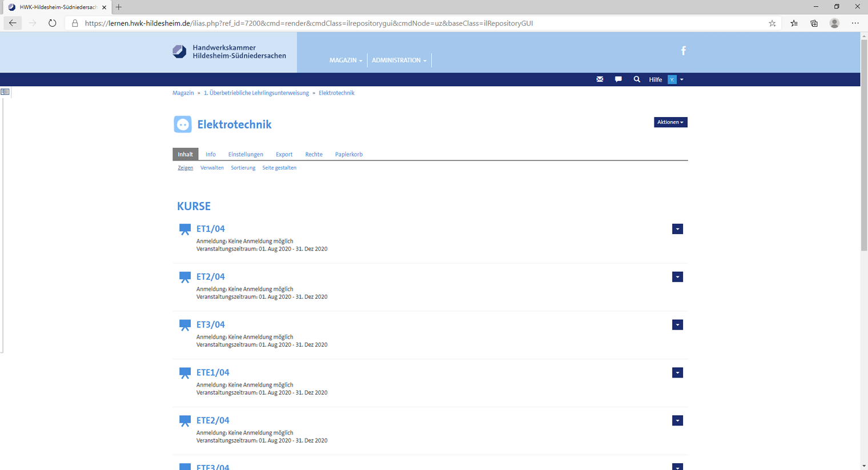The image size is (868, 470).
Task: Open actions dropdown for ET3/04
Action: tap(677, 325)
